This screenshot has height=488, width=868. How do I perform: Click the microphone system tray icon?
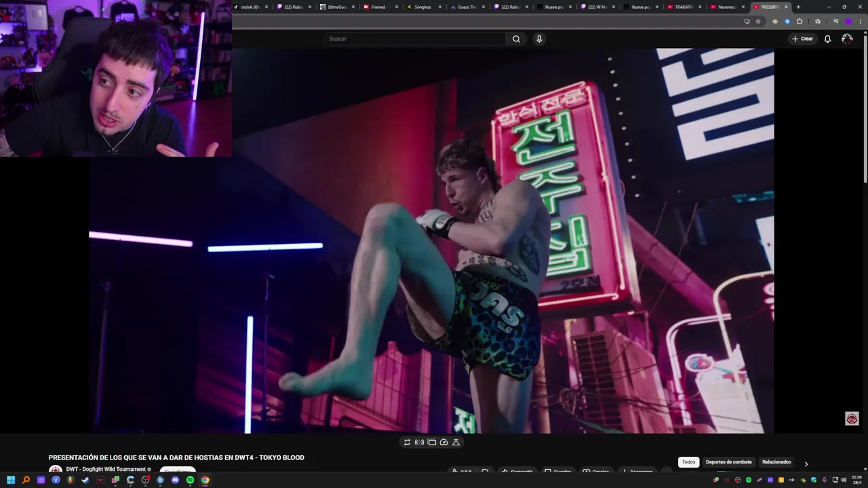[825, 480]
